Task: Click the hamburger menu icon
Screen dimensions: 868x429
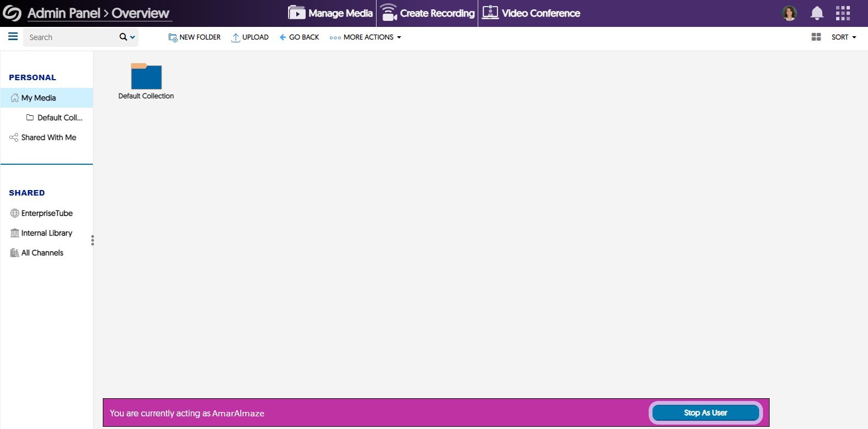Action: point(13,37)
